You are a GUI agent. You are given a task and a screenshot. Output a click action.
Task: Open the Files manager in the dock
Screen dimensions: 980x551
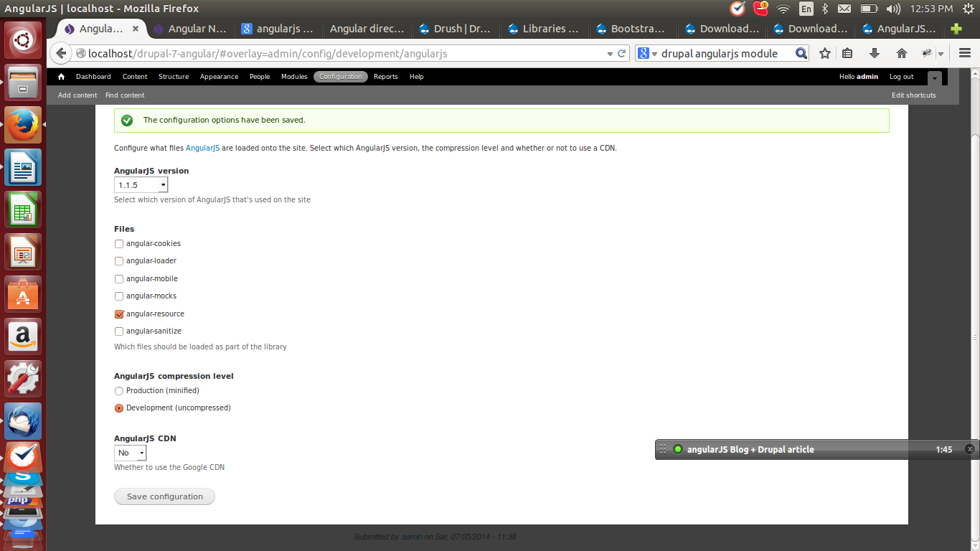(24, 82)
